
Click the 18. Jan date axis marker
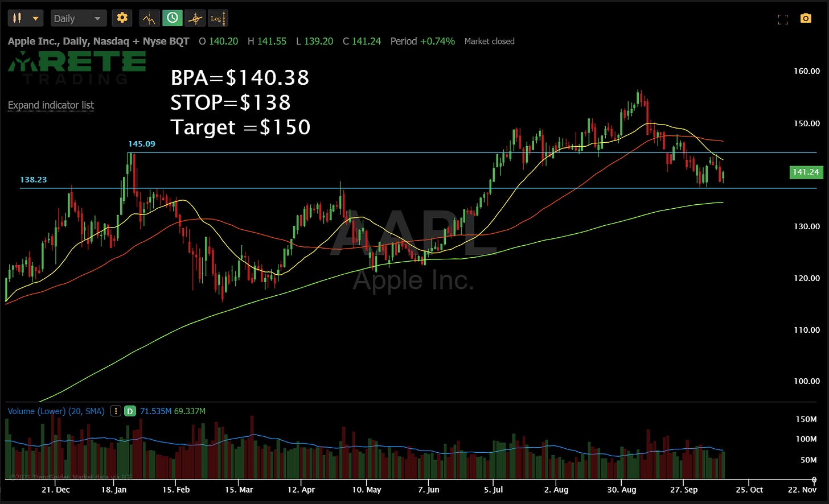pyautogui.click(x=114, y=490)
